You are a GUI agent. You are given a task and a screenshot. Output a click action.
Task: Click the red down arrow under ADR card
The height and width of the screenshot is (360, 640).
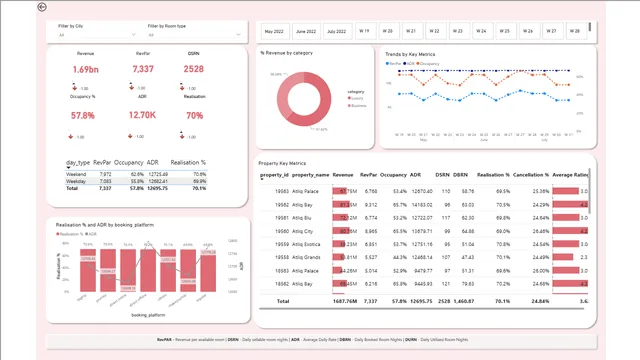130,136
